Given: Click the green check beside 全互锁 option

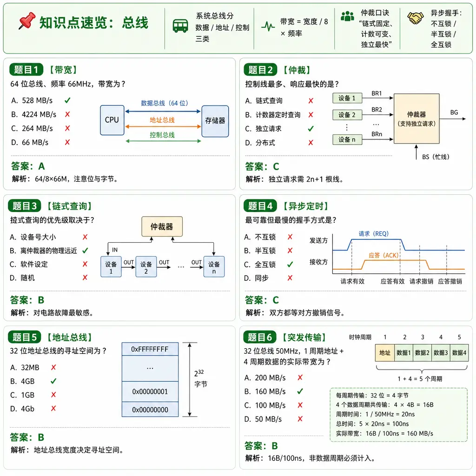Looking at the screenshot, I should (x=290, y=264).
